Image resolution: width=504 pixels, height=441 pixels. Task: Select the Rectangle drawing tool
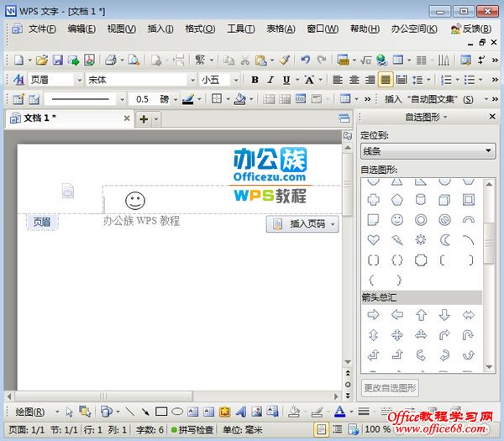pyautogui.click(x=161, y=412)
